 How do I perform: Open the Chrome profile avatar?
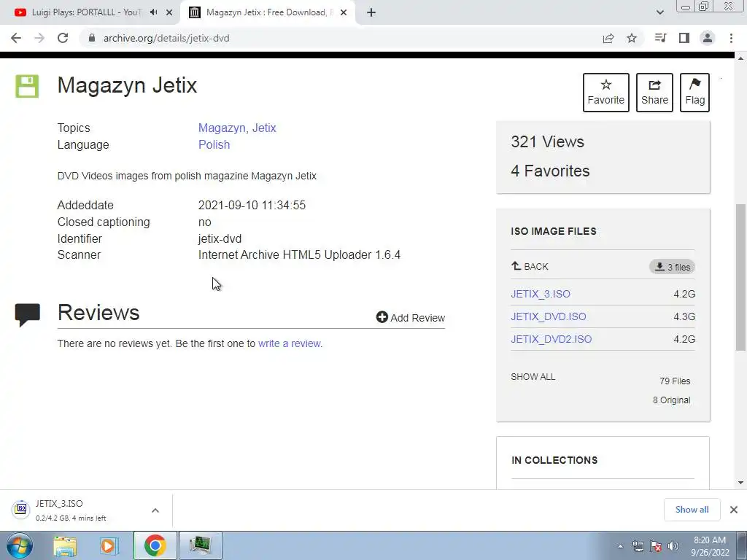pyautogui.click(x=708, y=38)
